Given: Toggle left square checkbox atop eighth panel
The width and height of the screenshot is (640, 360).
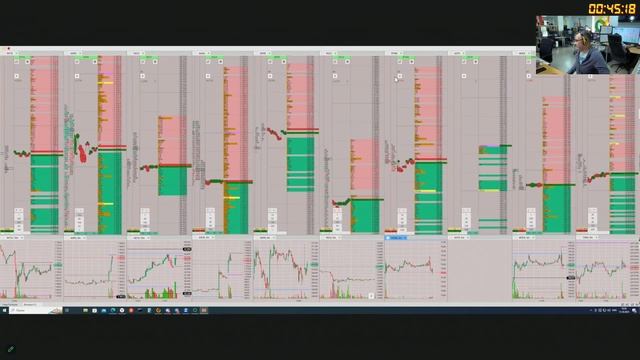Looking at the screenshot, I should point(464,62).
